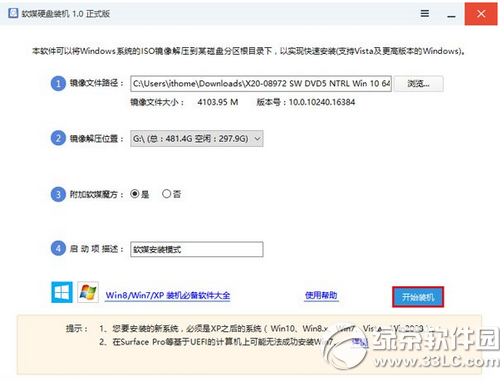Click the 启动项描述 text field
The image size is (500, 381).
pos(197,249)
